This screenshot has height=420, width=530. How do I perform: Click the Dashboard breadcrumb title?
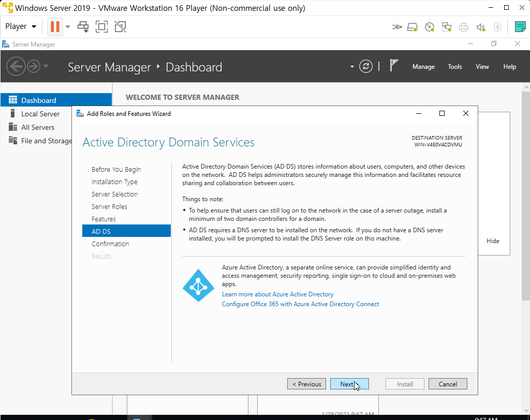tap(194, 67)
